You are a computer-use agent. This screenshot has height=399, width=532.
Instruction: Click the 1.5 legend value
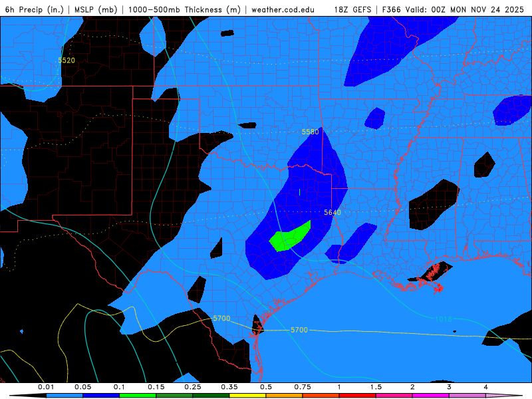click(376, 387)
